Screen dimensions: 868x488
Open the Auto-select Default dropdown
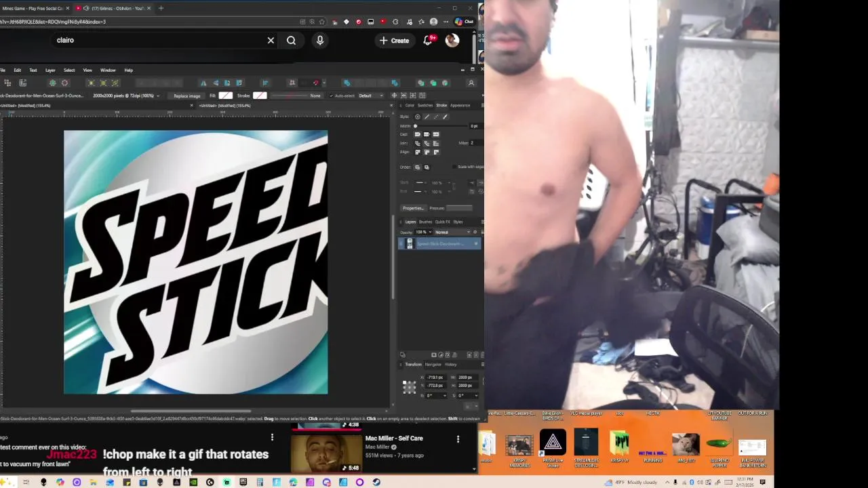(370, 96)
